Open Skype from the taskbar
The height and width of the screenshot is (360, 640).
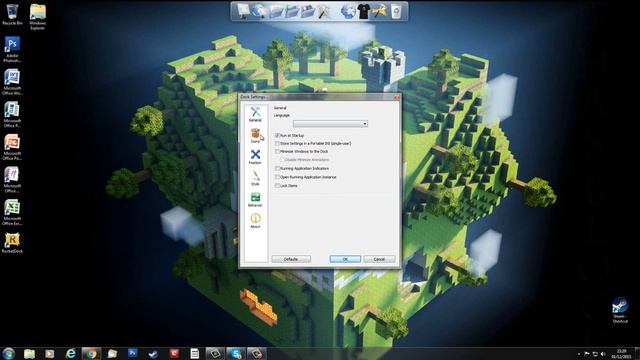[236, 353]
